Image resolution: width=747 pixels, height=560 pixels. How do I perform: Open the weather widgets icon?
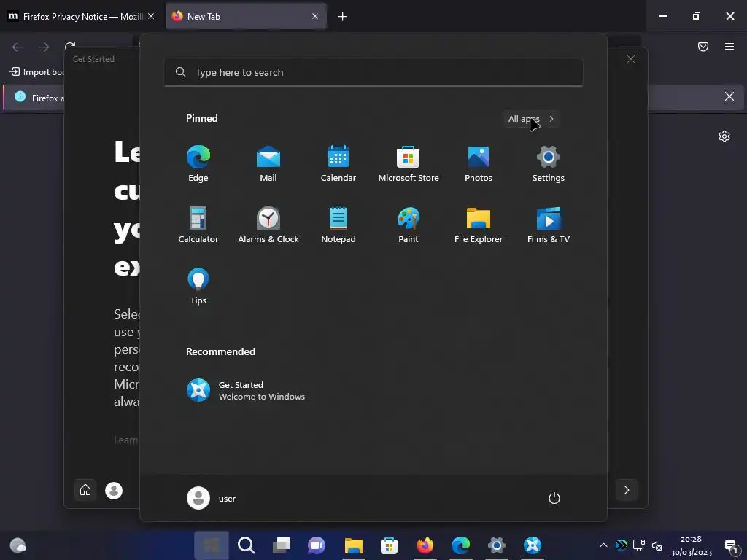[x=18, y=545]
